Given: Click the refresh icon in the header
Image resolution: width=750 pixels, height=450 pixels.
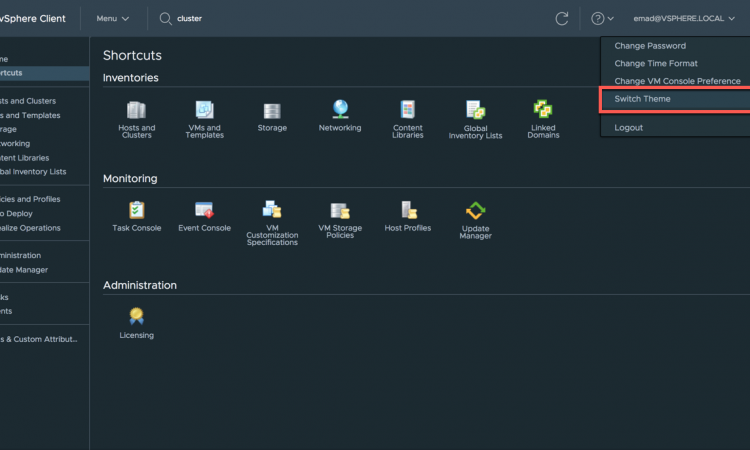Looking at the screenshot, I should pos(562,19).
